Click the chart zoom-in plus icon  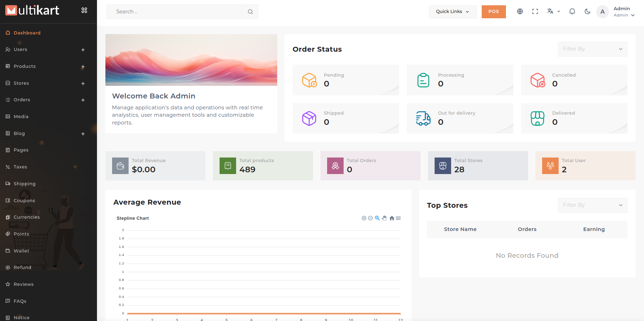coord(364,218)
